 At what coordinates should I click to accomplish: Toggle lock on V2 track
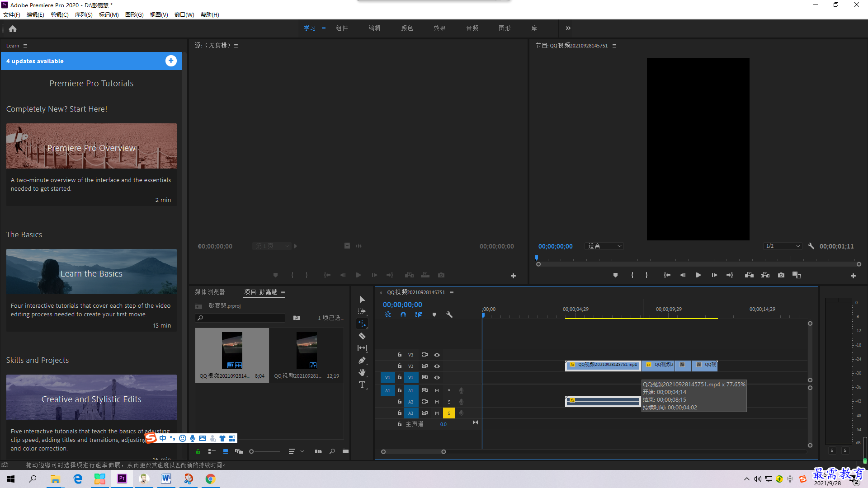400,366
